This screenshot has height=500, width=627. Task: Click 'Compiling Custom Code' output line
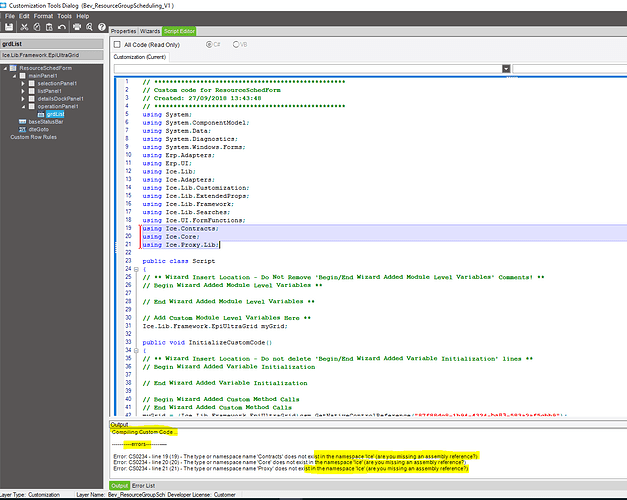144,432
